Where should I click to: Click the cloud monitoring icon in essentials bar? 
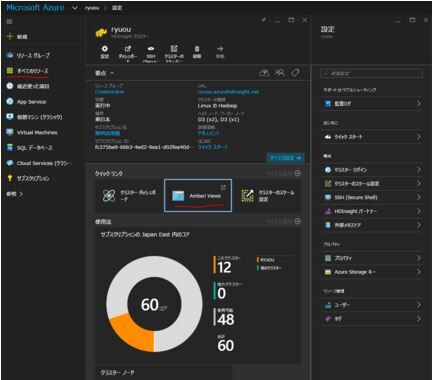[x=264, y=73]
